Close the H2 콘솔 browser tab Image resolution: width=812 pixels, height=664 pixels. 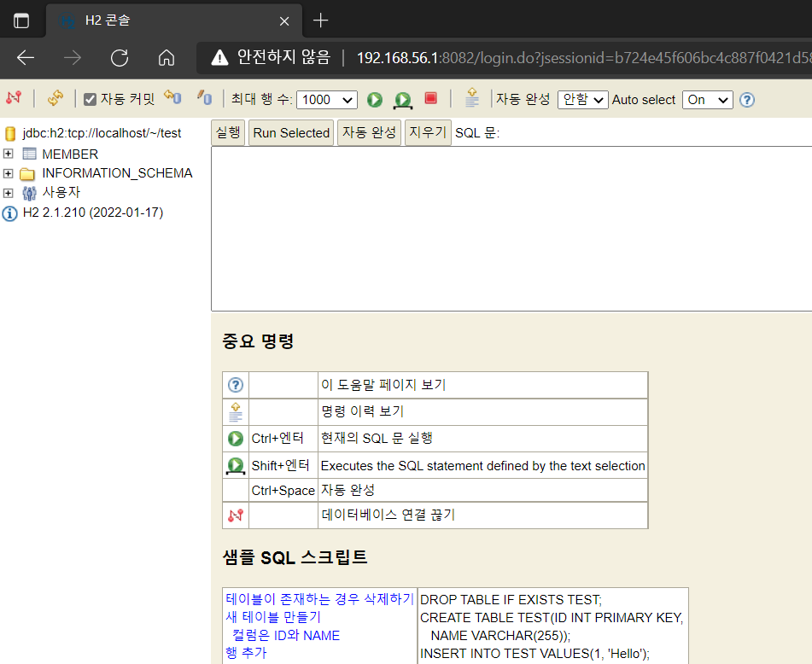coord(284,21)
